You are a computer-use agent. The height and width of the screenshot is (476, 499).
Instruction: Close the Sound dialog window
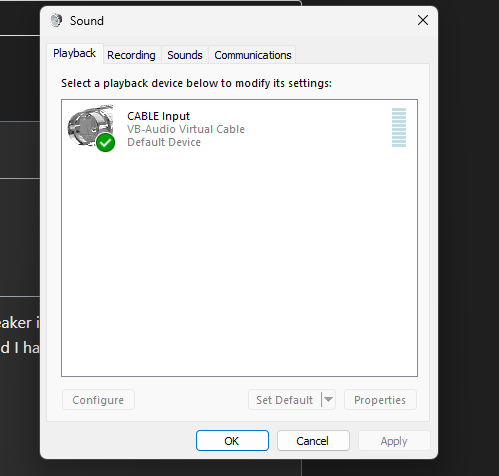[x=423, y=20]
